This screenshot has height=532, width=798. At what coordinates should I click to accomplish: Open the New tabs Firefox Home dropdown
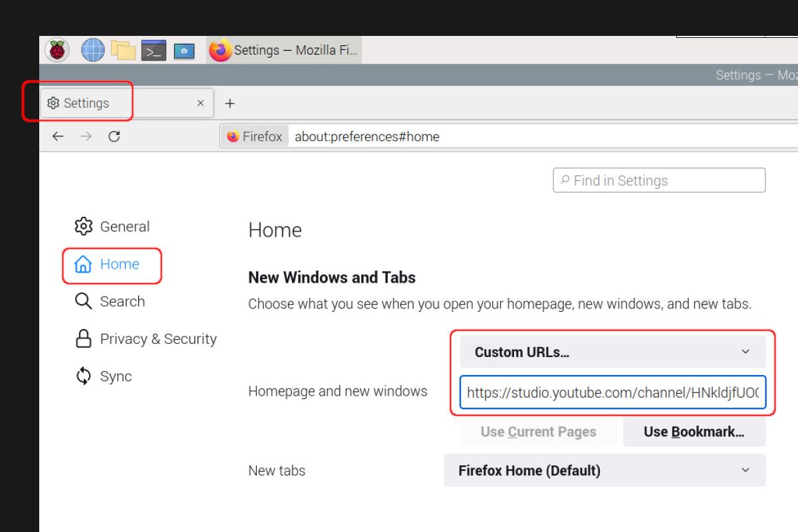pyautogui.click(x=604, y=471)
